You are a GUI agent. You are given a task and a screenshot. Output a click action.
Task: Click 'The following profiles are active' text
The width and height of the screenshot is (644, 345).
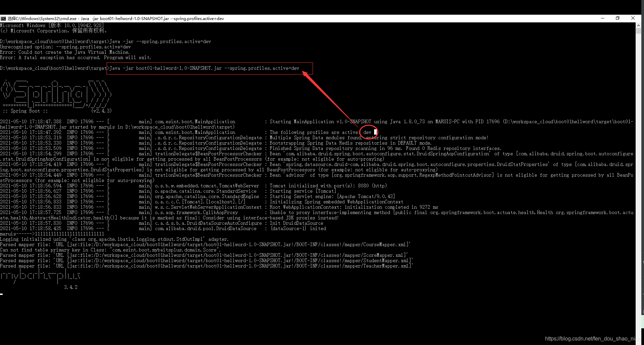click(x=314, y=133)
